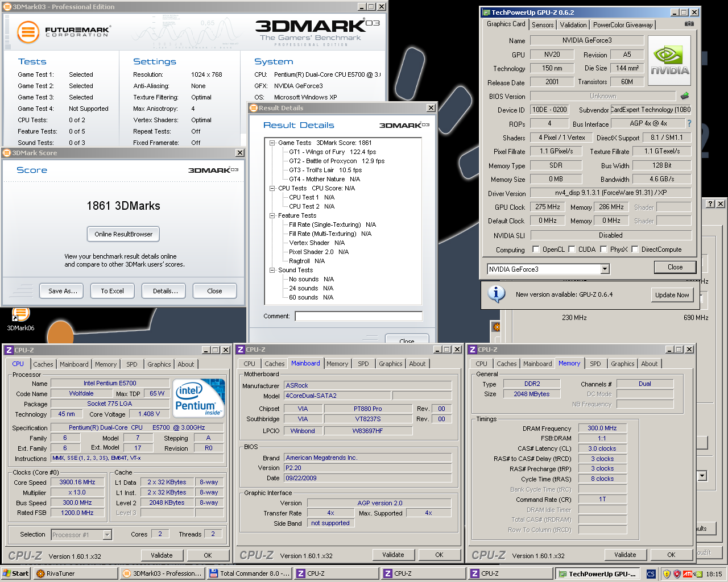This screenshot has height=582, width=728.
Task: Click the CS language indicator in the tray
Action: [651, 574]
